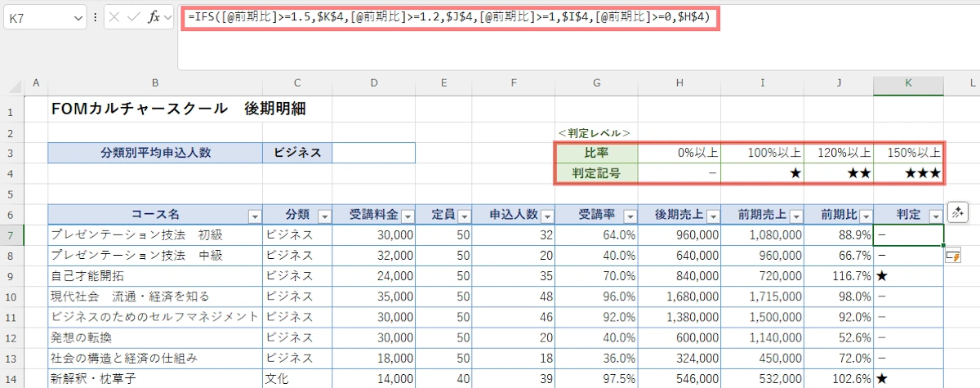980x388 pixels.
Task: Open the 定員 filter dropdown
Action: 465,216
